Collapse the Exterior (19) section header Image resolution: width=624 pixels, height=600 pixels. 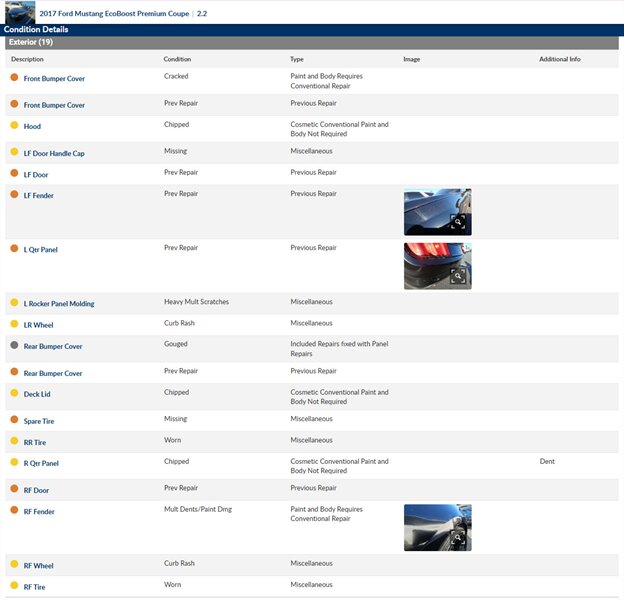tap(31, 43)
